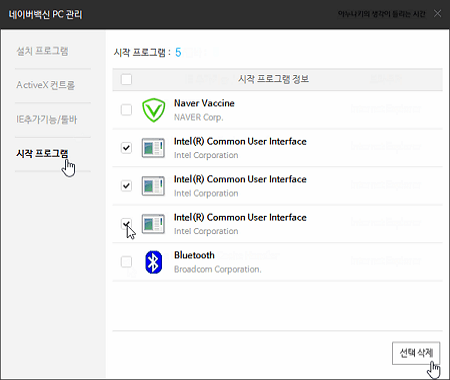Click the Naver Vaccine program name
The width and height of the screenshot is (450, 380).
(204, 103)
